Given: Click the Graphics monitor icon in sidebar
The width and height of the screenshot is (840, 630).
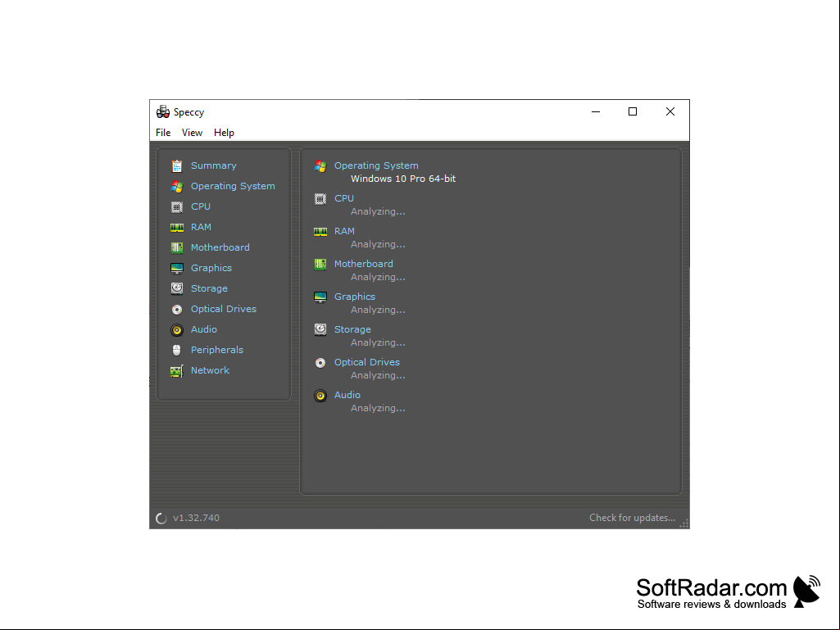Looking at the screenshot, I should point(177,268).
